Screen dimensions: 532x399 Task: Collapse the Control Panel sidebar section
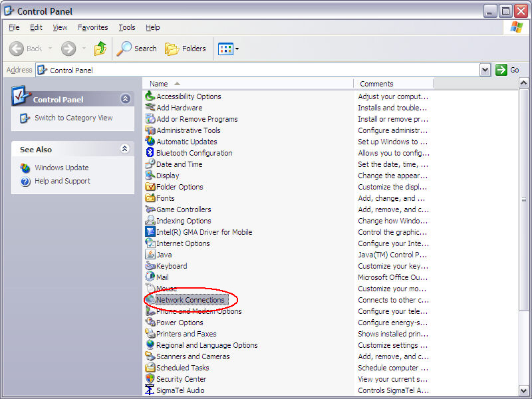(x=125, y=99)
